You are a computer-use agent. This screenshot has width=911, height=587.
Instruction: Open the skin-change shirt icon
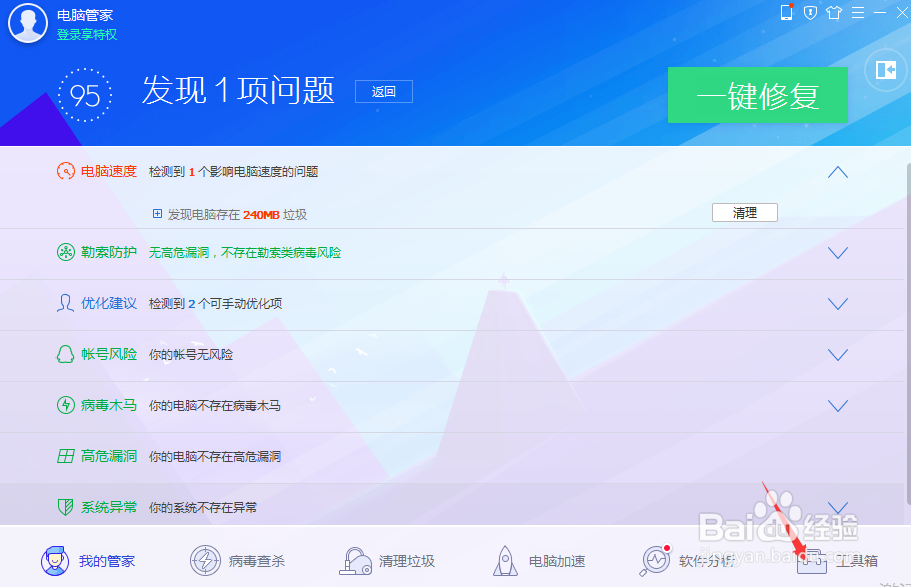click(x=834, y=13)
